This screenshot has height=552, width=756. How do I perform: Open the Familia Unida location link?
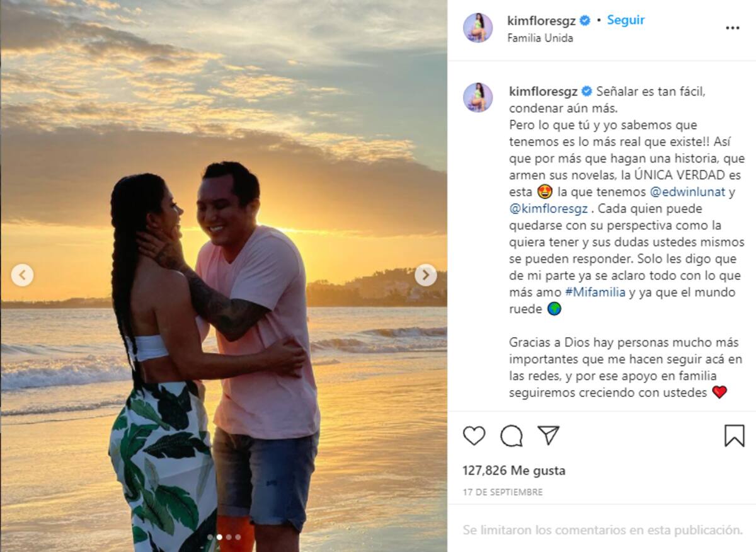[540, 38]
